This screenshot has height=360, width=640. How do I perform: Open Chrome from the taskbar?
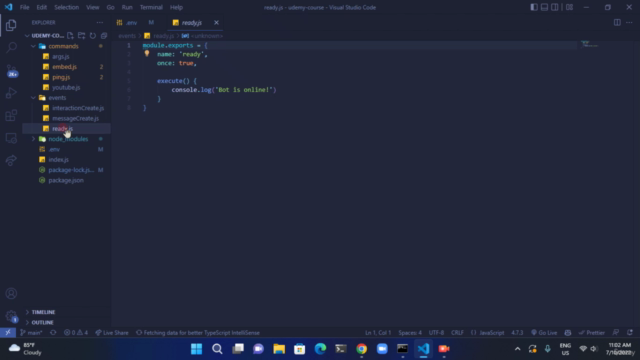pyautogui.click(x=361, y=349)
